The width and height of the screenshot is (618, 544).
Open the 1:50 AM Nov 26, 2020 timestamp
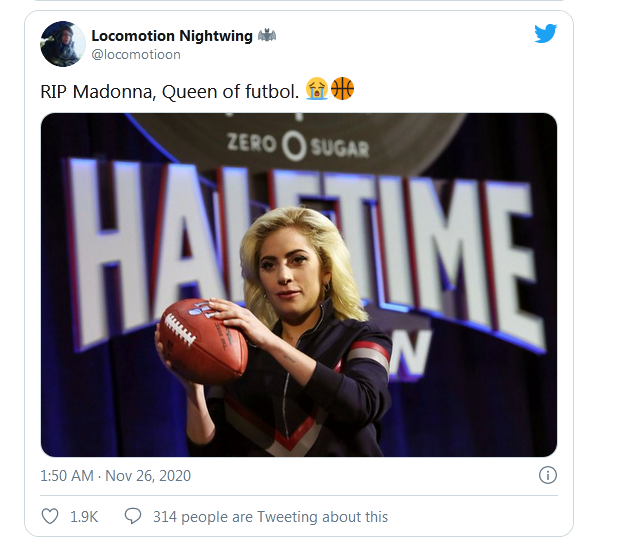(116, 476)
